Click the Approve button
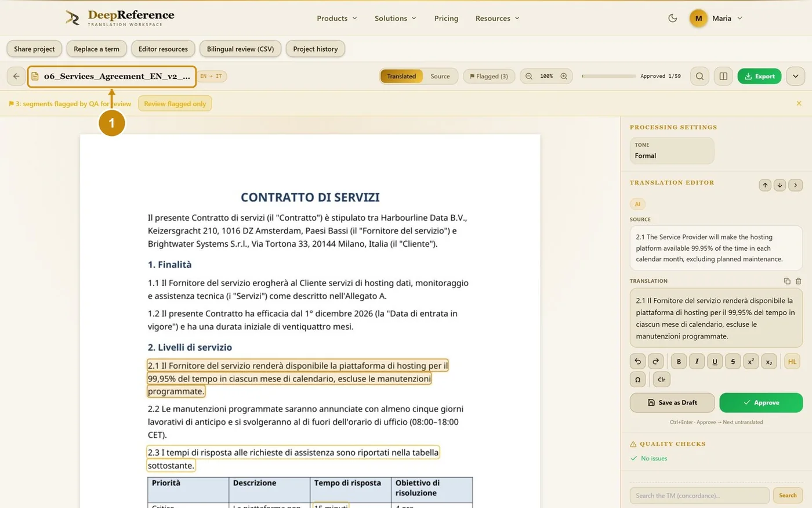 [x=761, y=402]
